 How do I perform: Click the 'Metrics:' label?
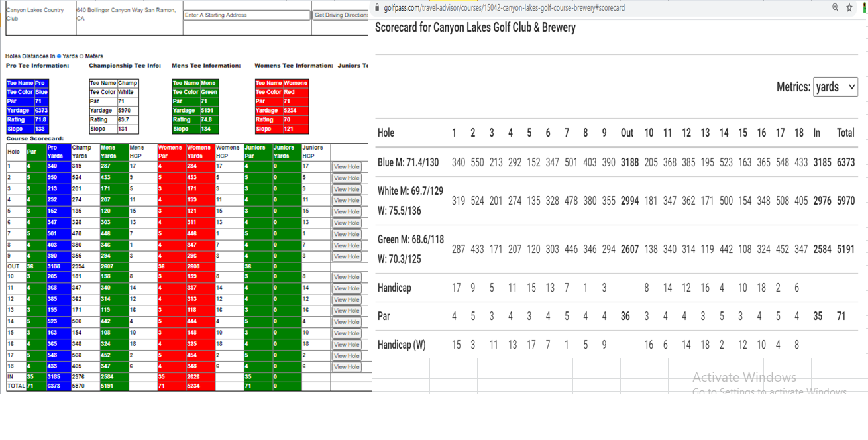coord(793,87)
